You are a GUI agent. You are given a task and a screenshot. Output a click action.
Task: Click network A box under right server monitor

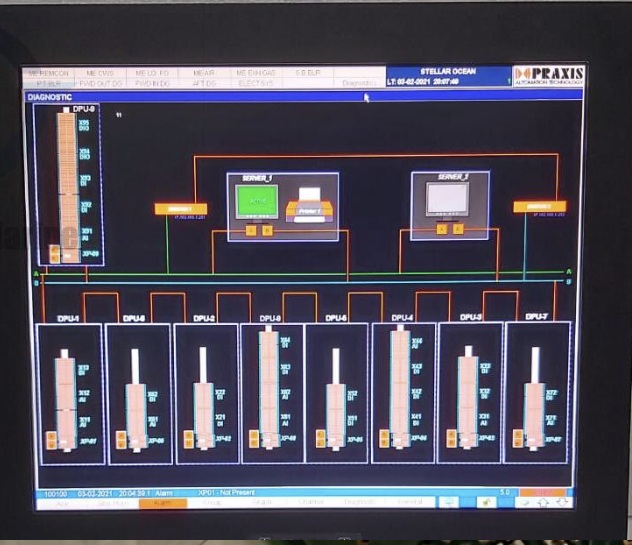442,229
